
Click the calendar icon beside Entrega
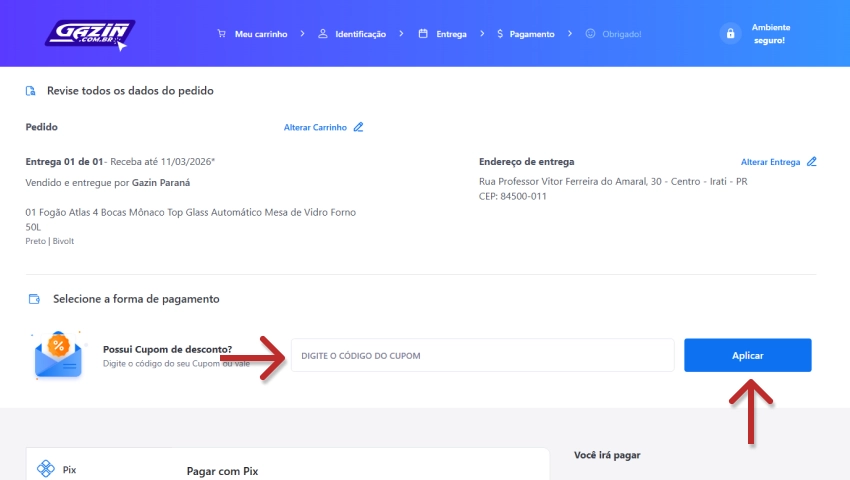point(423,34)
